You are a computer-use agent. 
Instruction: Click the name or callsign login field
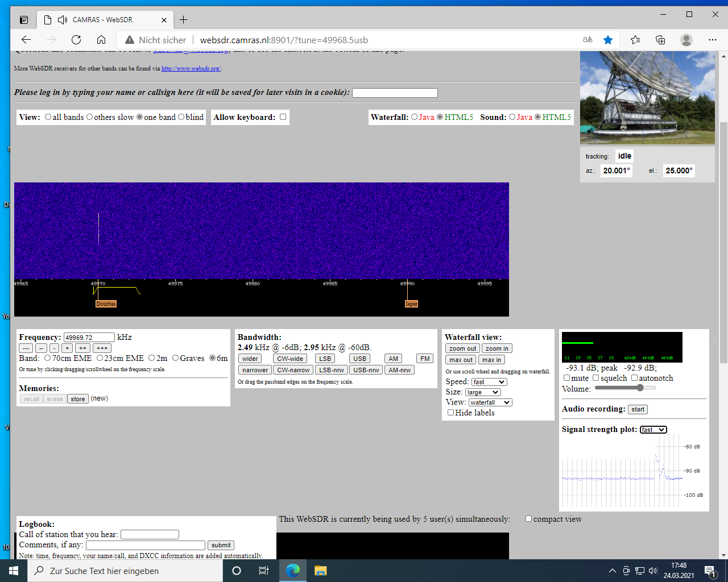point(395,93)
